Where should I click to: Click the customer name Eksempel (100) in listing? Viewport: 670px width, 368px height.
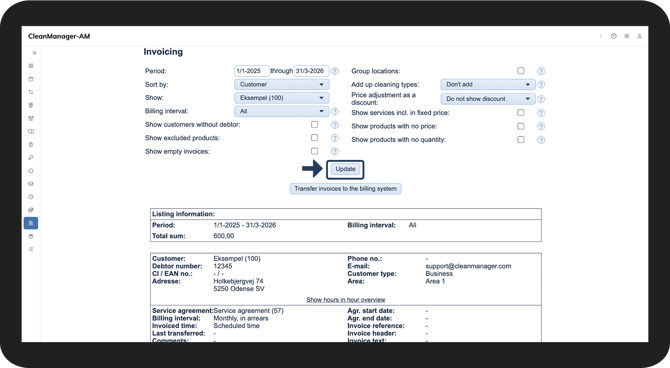237,259
